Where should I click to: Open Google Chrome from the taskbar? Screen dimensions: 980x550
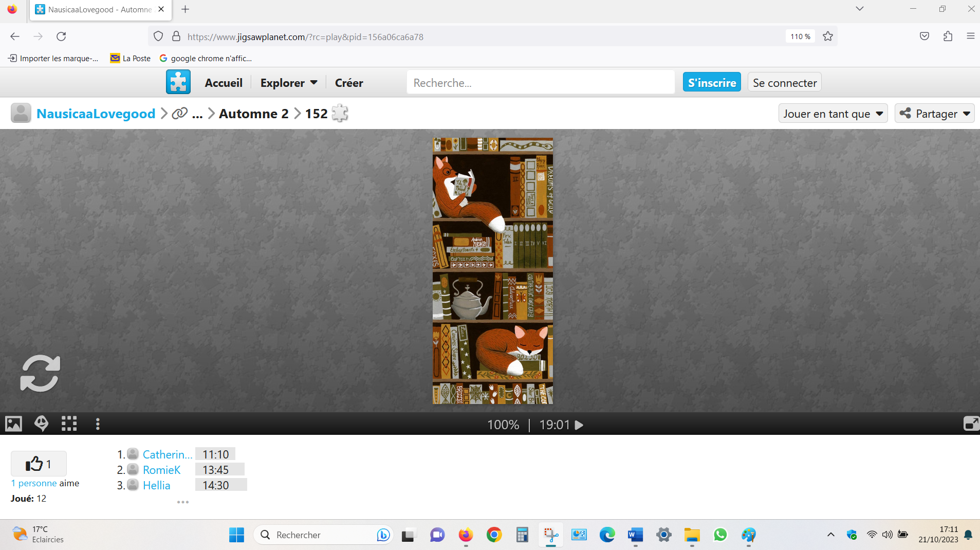click(494, 535)
